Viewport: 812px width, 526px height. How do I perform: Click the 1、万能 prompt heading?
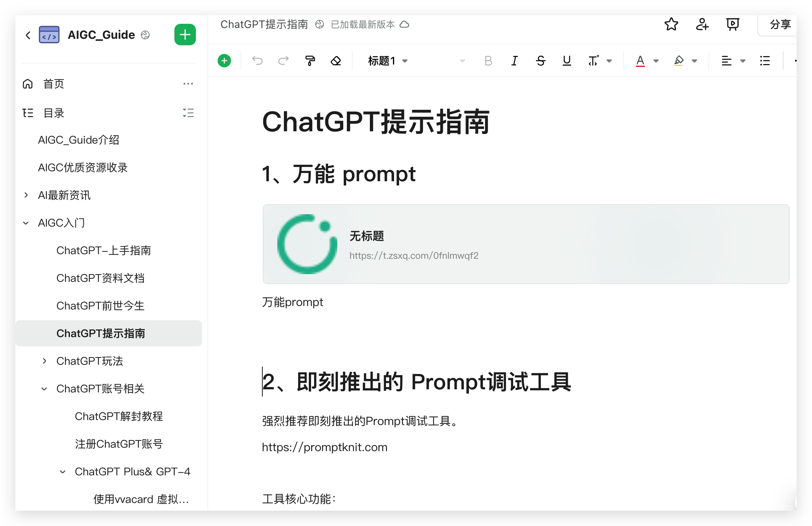(339, 174)
